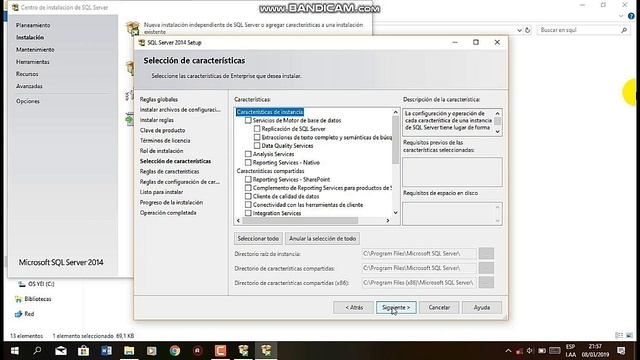Open Instalación in installation center sidebar
Screen dimensions: 640x360
(x=30, y=37)
